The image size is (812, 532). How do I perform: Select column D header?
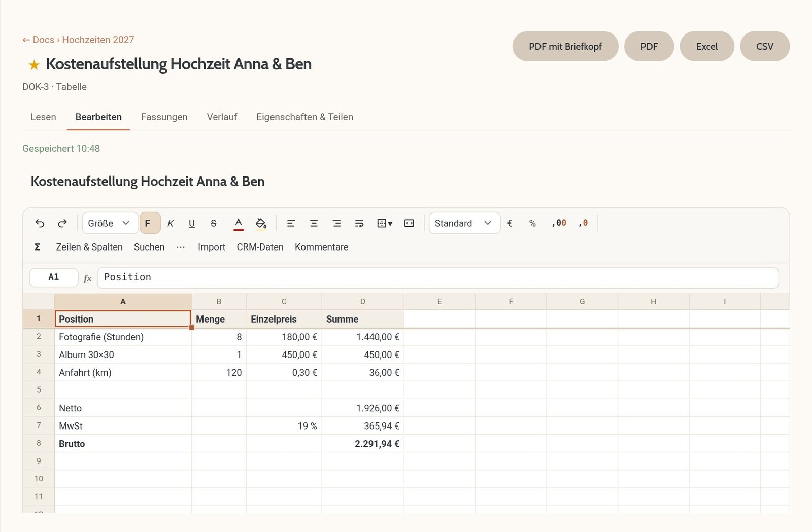[363, 301]
